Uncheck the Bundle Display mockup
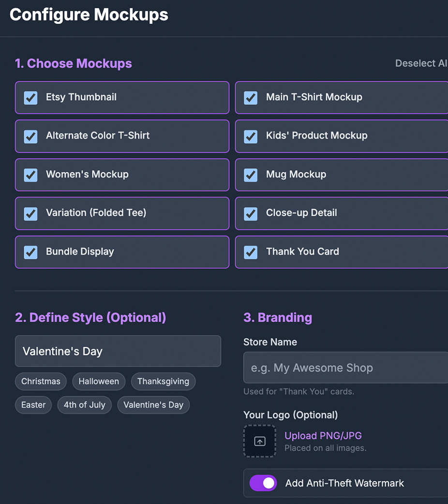The width and height of the screenshot is (448, 504). tap(31, 252)
